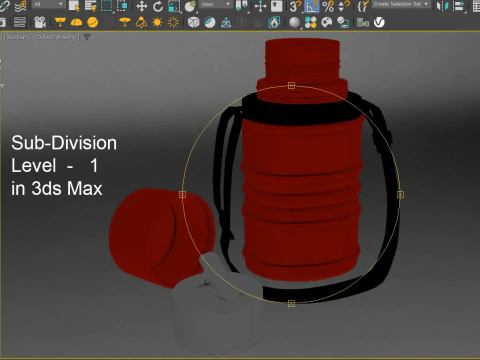Click the solid orange sun light icon

(x=157, y=22)
